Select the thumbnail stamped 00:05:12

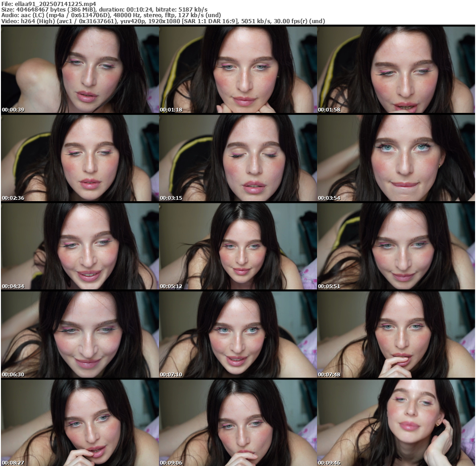[x=238, y=246]
